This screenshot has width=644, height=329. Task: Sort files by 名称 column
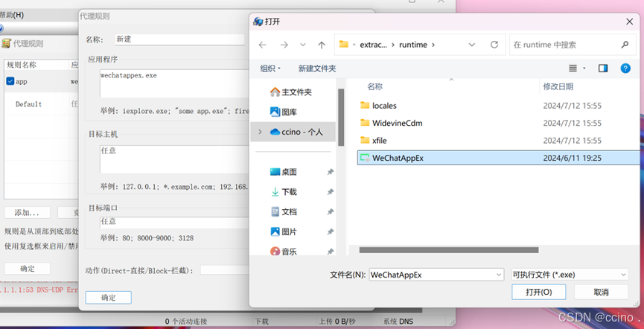pos(375,86)
